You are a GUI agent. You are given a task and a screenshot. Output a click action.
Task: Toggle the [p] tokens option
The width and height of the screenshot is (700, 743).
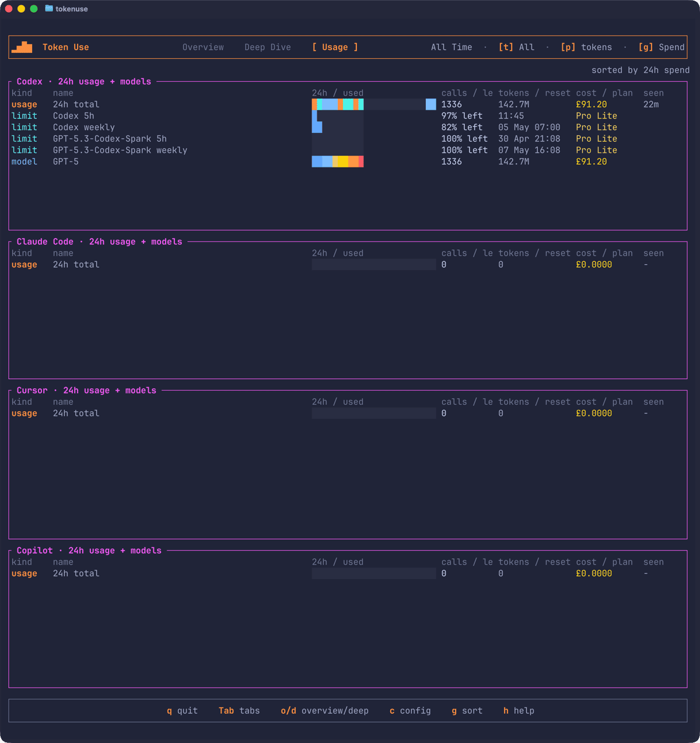point(586,47)
